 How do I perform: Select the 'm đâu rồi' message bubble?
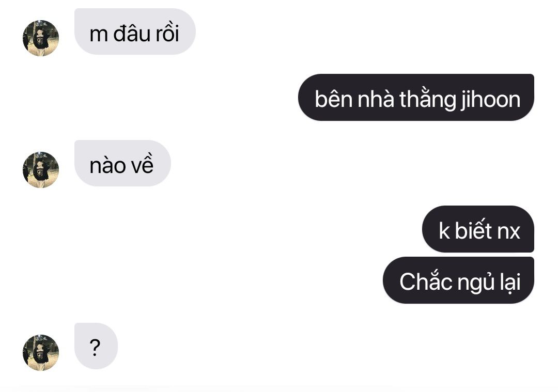coord(135,32)
